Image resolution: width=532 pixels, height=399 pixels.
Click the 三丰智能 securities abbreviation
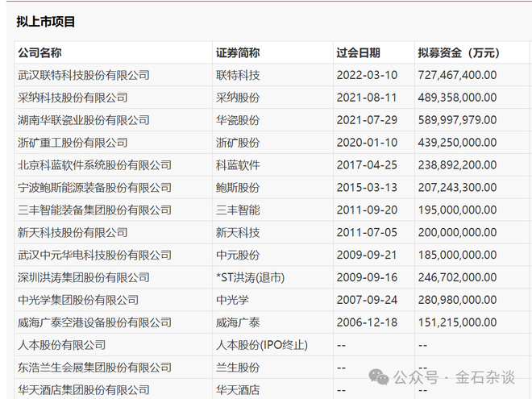[238, 210]
